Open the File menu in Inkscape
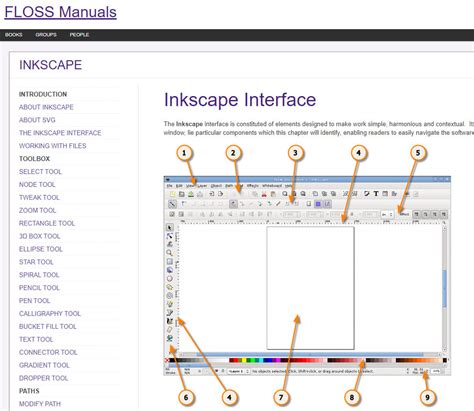This screenshot has height=411, width=474. coord(169,186)
